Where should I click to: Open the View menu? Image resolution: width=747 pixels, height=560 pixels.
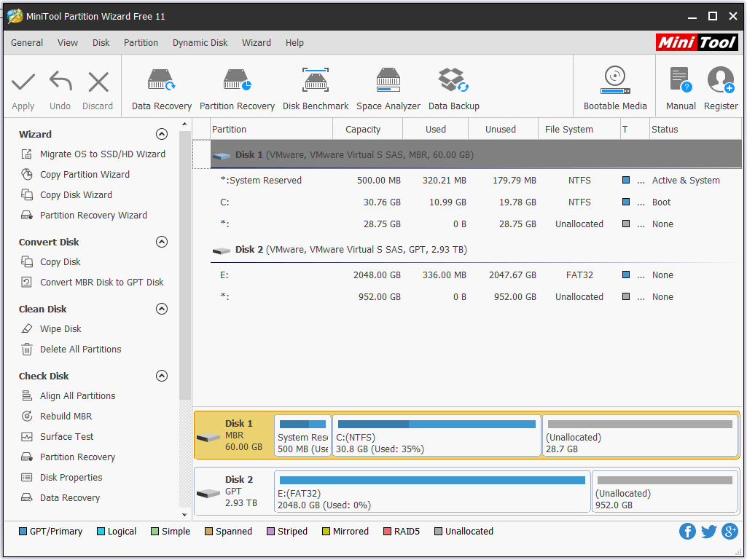click(x=68, y=43)
